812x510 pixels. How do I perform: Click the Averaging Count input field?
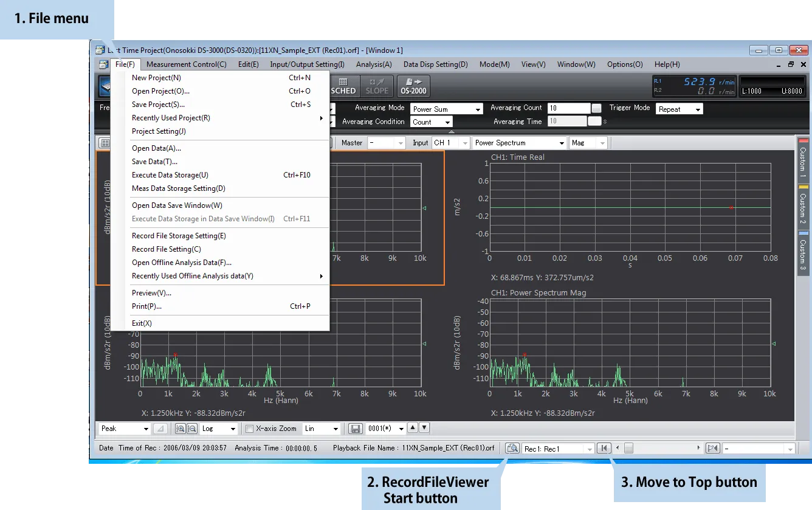click(569, 108)
